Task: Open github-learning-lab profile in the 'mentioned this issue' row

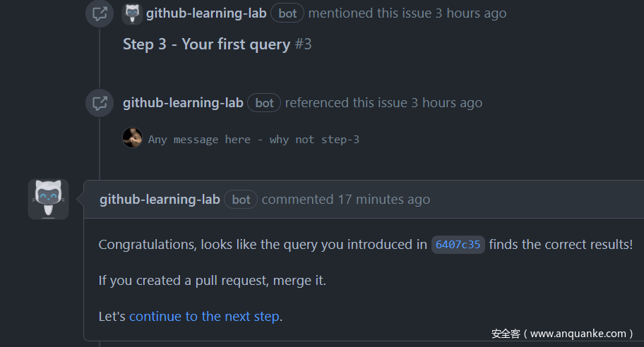Action: (x=206, y=13)
